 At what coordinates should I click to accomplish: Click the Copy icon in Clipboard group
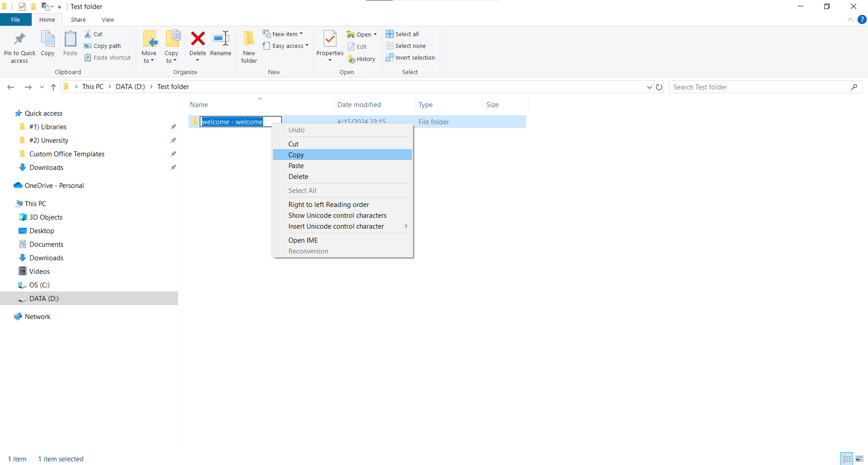point(47,39)
